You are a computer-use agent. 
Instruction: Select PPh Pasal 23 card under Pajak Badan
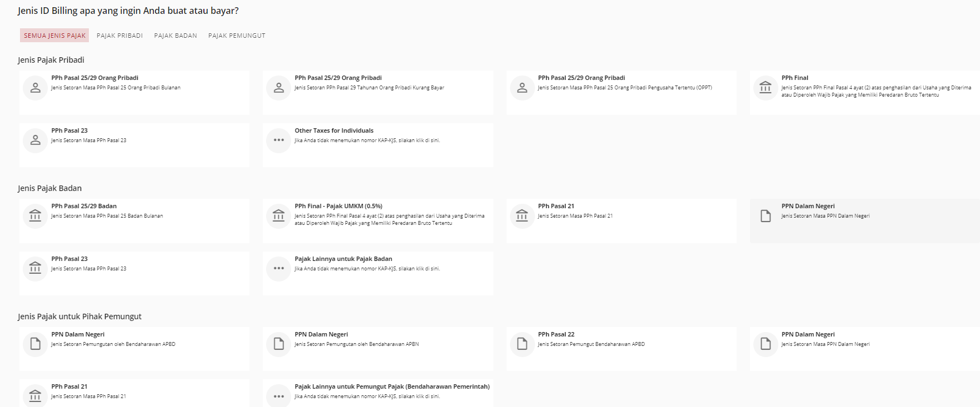click(x=134, y=274)
